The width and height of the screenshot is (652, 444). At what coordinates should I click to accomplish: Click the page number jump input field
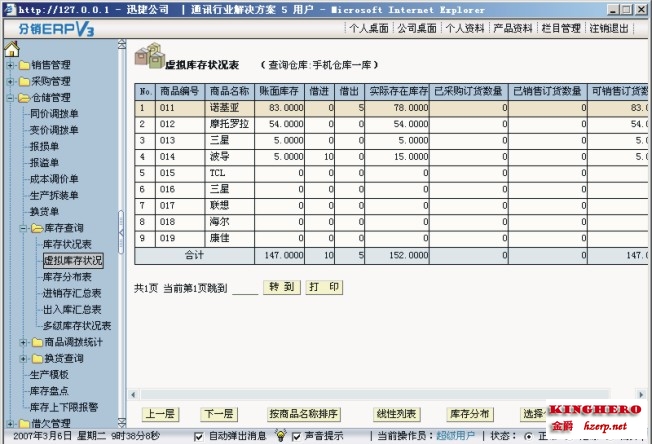pos(245,288)
